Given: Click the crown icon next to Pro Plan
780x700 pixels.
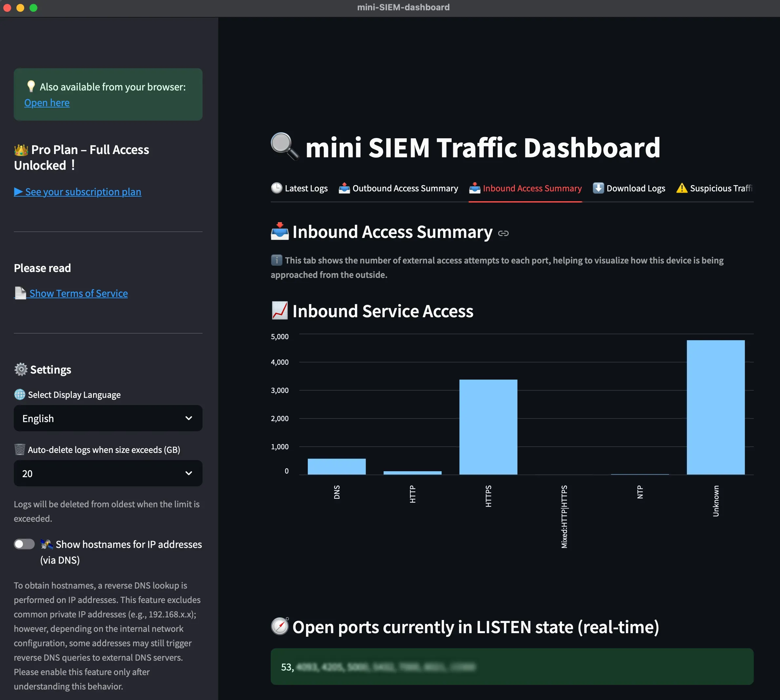Looking at the screenshot, I should pyautogui.click(x=21, y=150).
